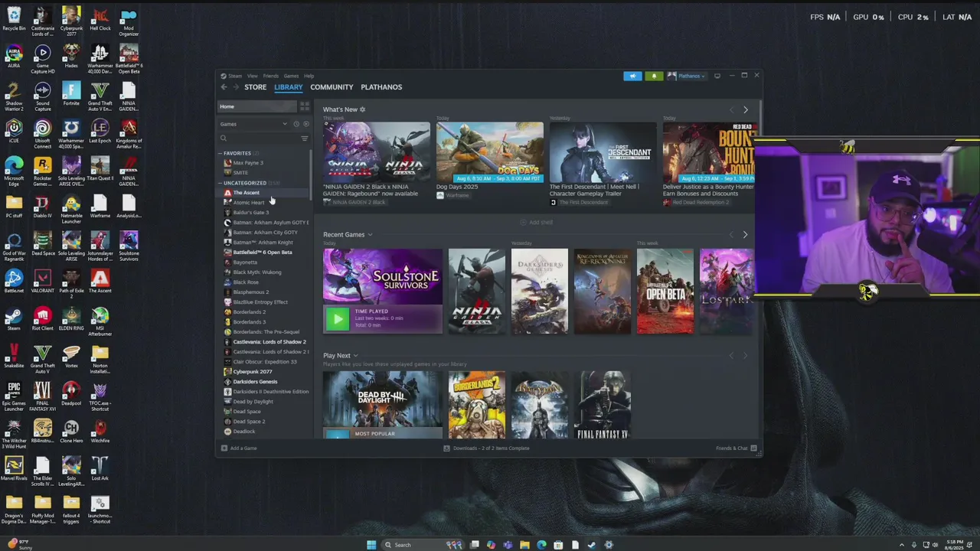980x551 pixels.
Task: Select Dead by Daylight in the library list
Action: pyautogui.click(x=253, y=402)
